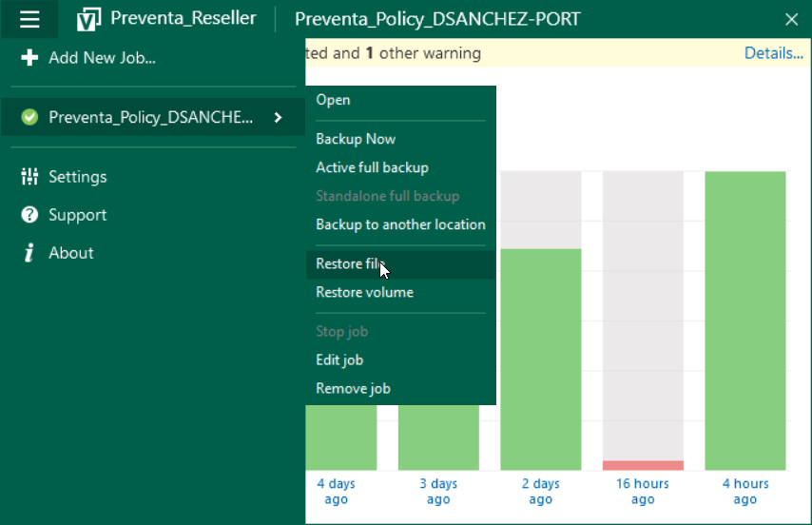This screenshot has height=525, width=812.
Task: Click the 4 hours ago backup label
Action: [x=744, y=492]
